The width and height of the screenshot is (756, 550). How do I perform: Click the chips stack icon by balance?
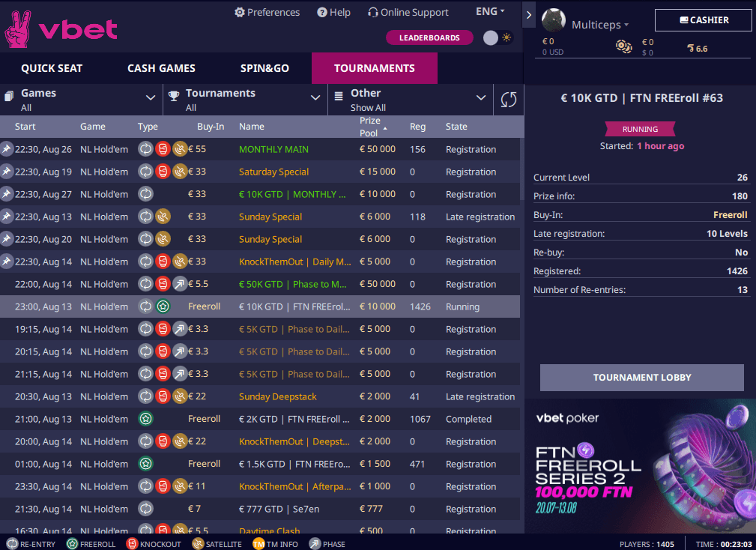(x=623, y=46)
